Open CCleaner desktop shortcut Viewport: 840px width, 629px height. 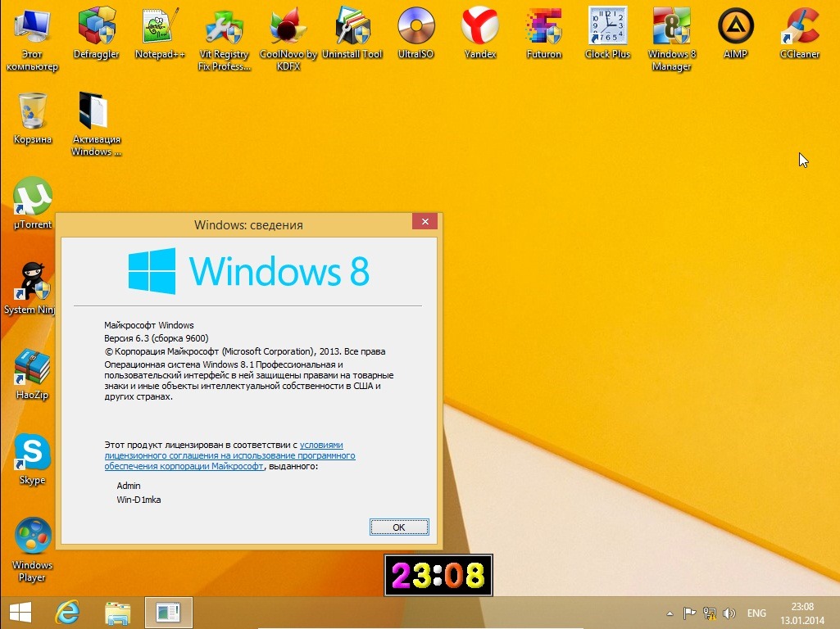799,32
